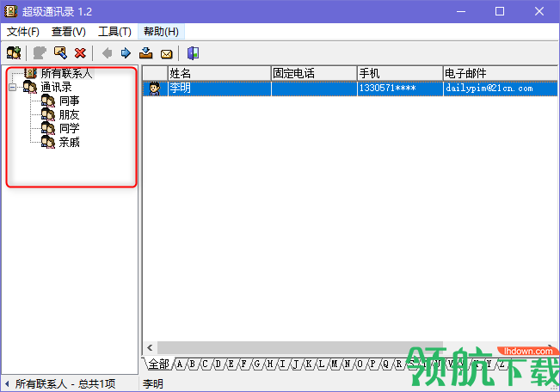Click the import tray toolbar icon
The width and height of the screenshot is (560, 392).
coord(145,53)
